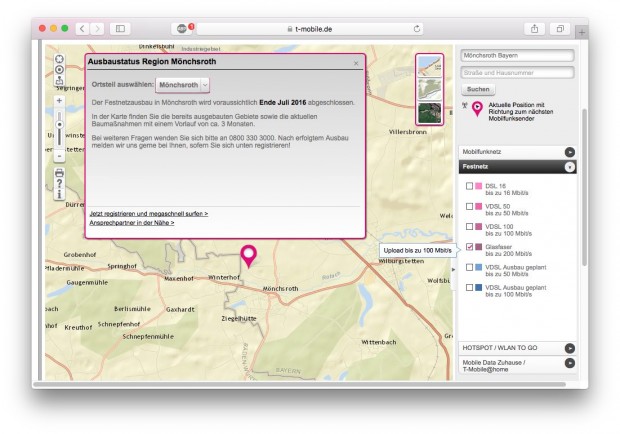
Task: Enable VDSL Ausbau geplant 50 Mbit/s checkbox
Action: pyautogui.click(x=469, y=267)
